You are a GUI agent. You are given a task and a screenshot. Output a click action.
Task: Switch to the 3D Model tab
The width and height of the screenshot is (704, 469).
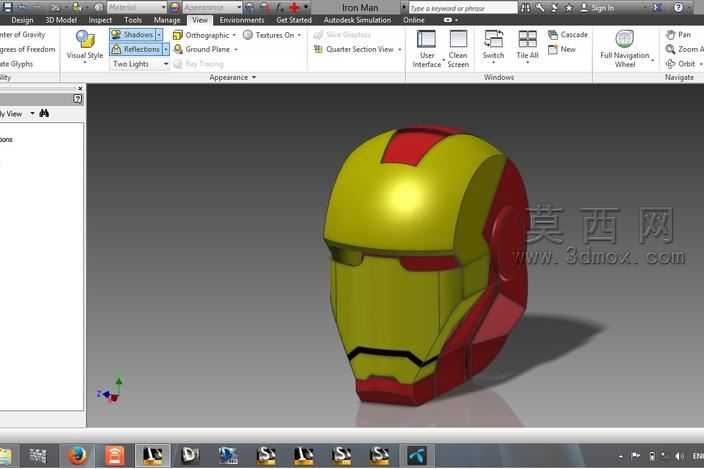point(61,20)
